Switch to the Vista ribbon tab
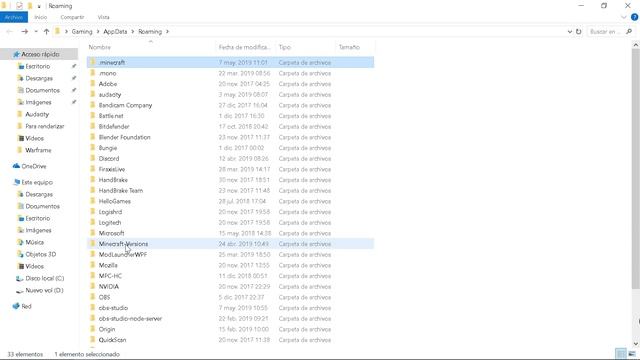 pyautogui.click(x=104, y=17)
